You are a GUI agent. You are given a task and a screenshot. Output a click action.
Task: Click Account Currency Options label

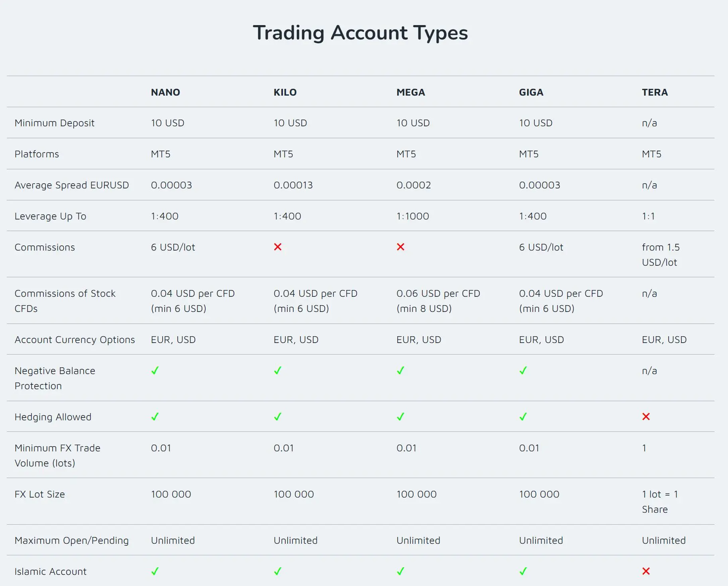(75, 340)
